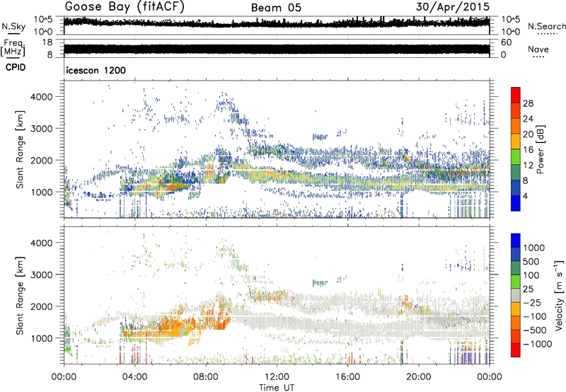Screen dimensions: 566x392
Task: Click the 'Freq. [MHz]' axis label
Action: tap(13, 48)
